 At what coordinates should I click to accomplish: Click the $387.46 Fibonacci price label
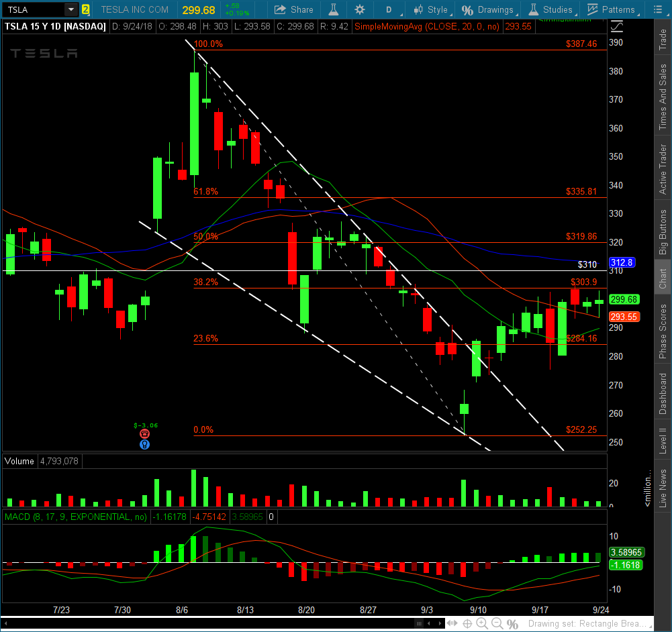tap(581, 44)
